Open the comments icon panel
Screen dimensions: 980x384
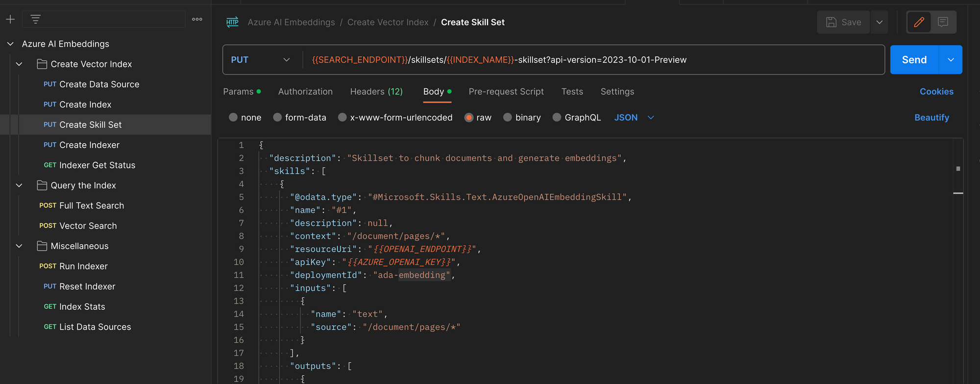(943, 22)
